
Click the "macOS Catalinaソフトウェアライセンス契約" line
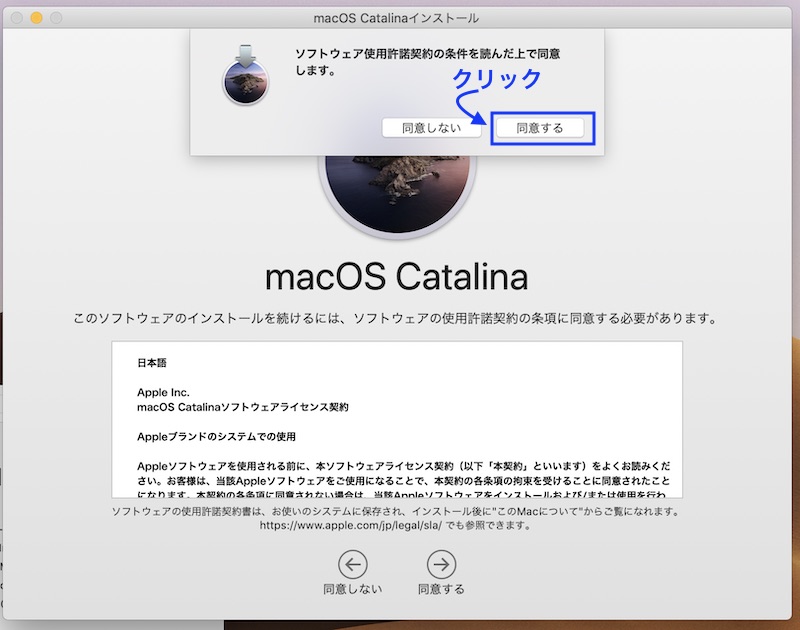pos(243,407)
